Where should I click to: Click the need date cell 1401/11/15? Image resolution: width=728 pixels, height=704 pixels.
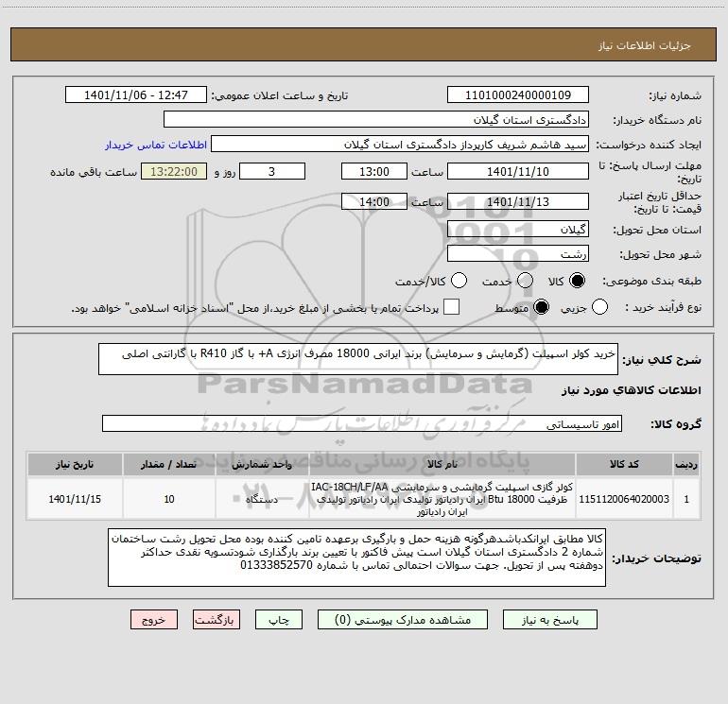click(x=75, y=499)
